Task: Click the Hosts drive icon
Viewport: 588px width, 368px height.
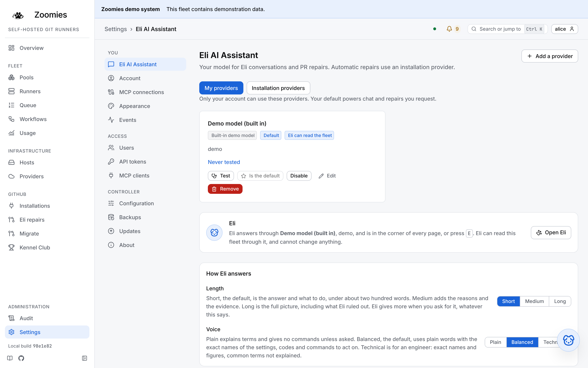Action: (11, 162)
